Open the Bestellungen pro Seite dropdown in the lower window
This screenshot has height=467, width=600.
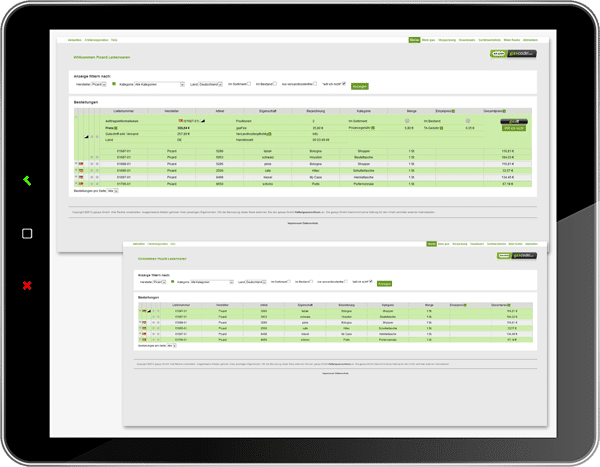pos(171,346)
